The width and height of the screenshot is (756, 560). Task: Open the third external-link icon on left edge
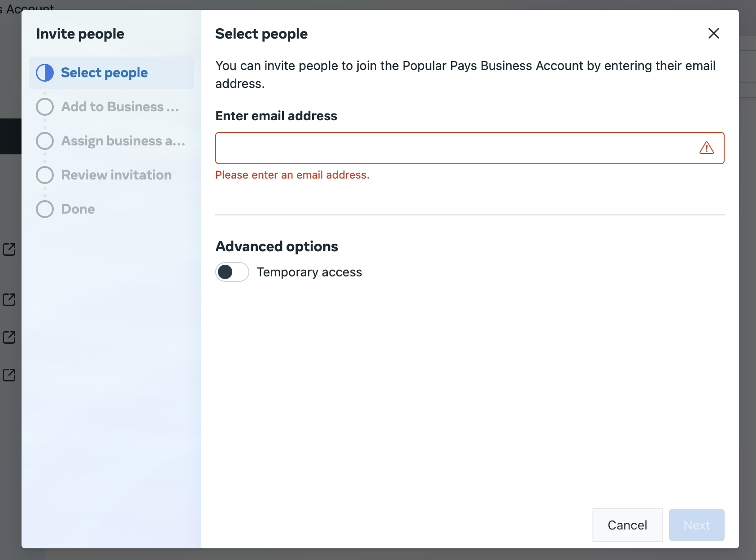pyautogui.click(x=9, y=337)
